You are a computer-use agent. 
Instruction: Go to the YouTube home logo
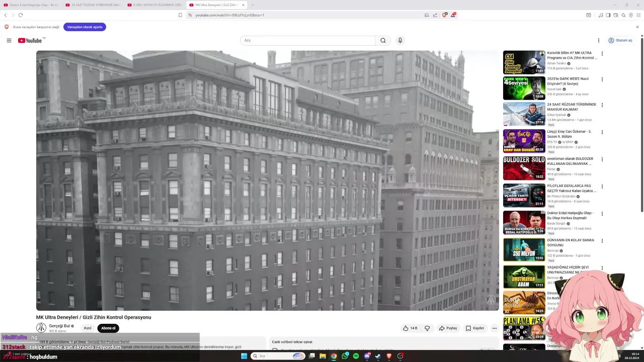[31, 40]
